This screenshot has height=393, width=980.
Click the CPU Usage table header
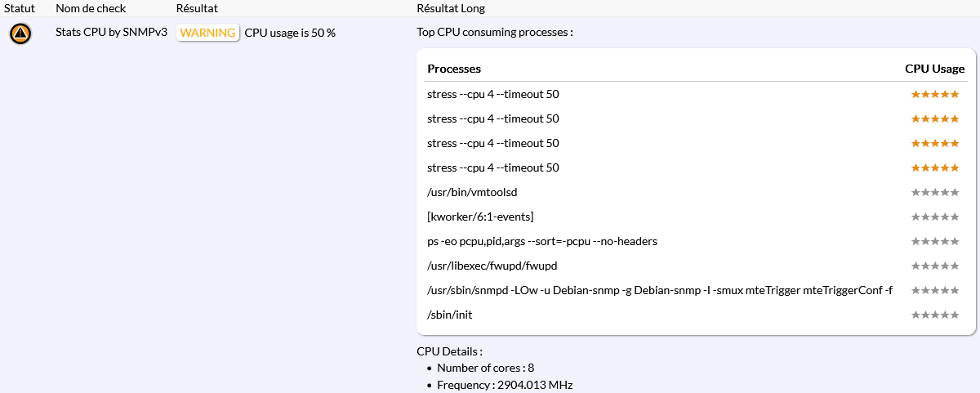pos(934,69)
